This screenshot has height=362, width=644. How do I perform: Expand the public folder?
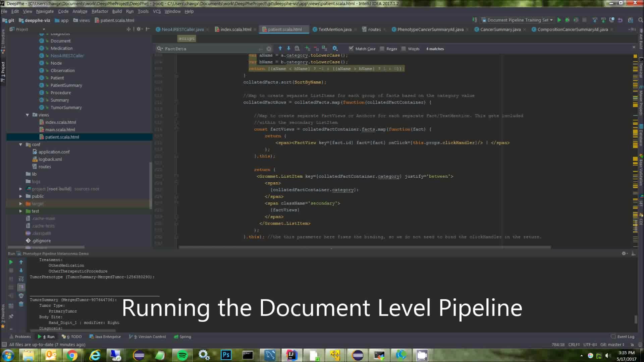20,196
